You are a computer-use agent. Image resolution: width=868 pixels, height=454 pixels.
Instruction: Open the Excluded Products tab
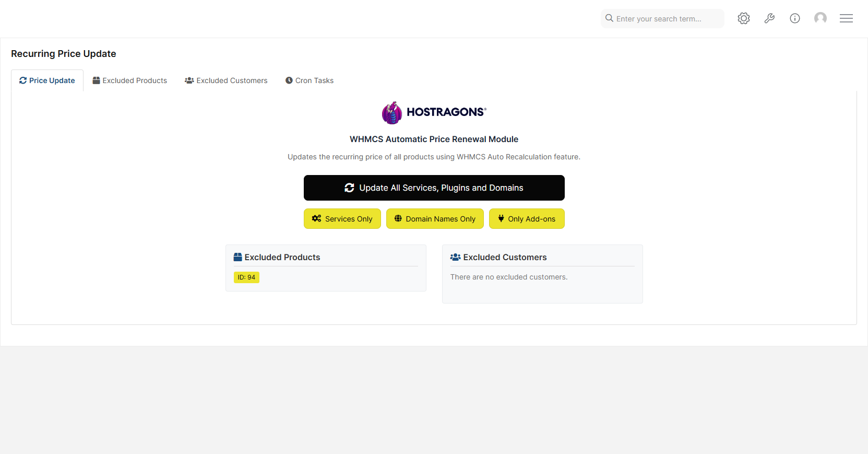click(130, 80)
